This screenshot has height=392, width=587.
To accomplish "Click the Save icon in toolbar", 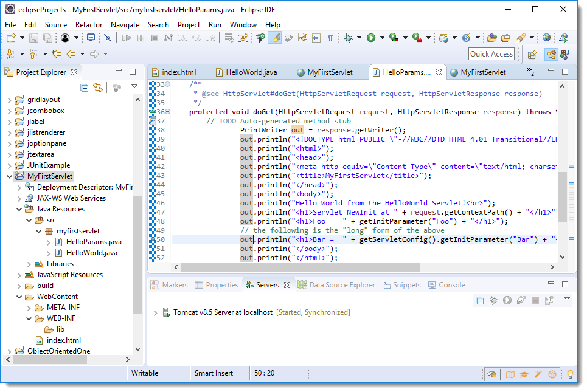I will click(33, 38).
